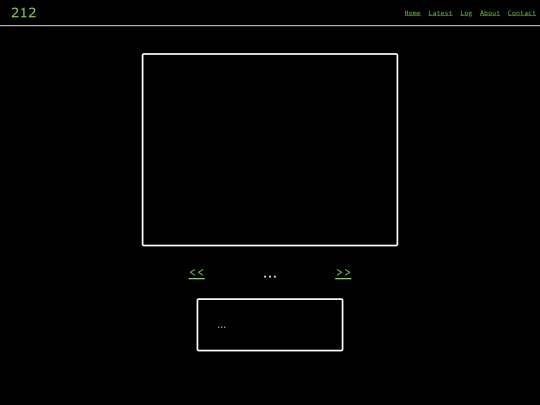Go to the Latest page link

click(x=440, y=13)
